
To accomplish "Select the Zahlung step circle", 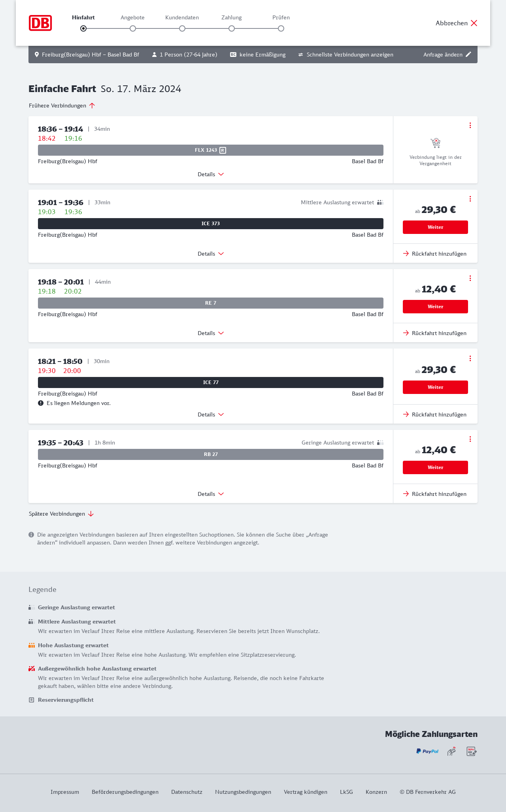I will [x=232, y=28].
